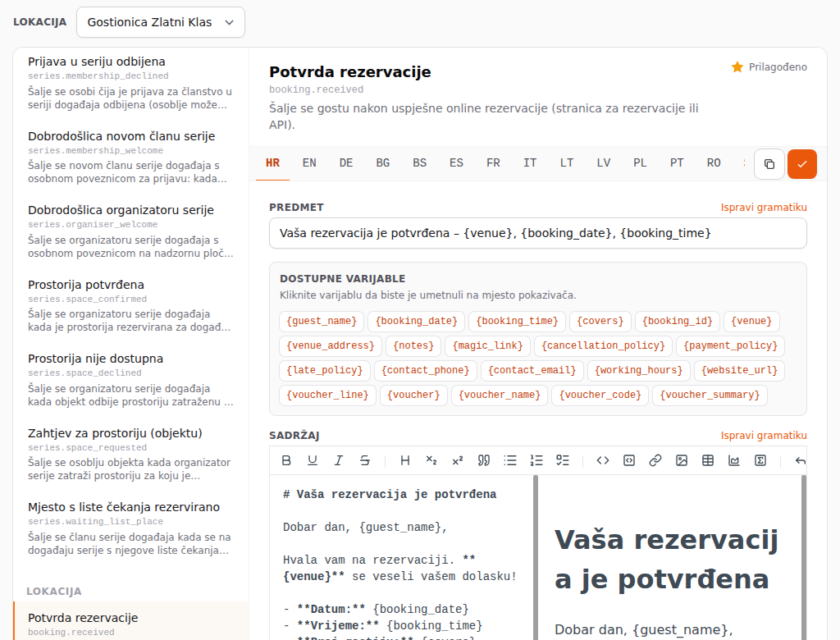Insert inline code

click(603, 460)
